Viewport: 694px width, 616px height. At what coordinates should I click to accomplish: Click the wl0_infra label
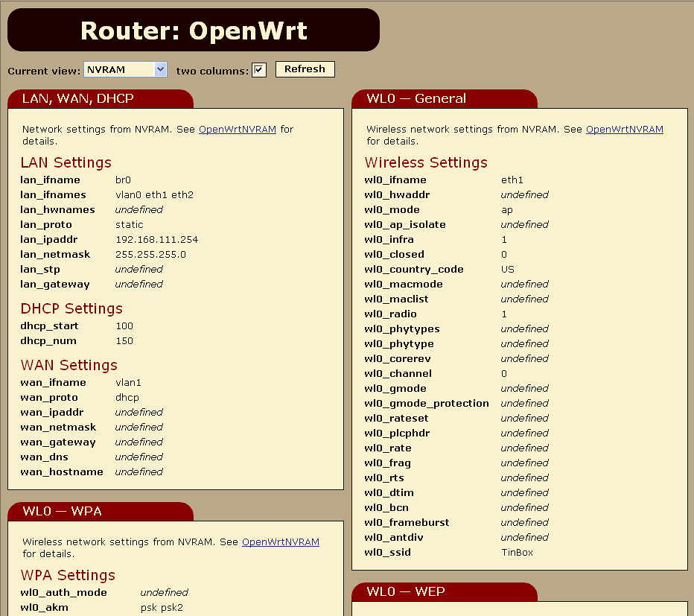(x=389, y=240)
